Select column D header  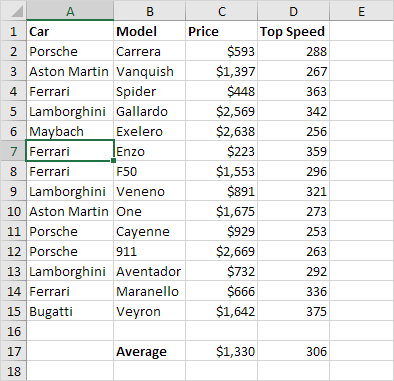coord(293,11)
